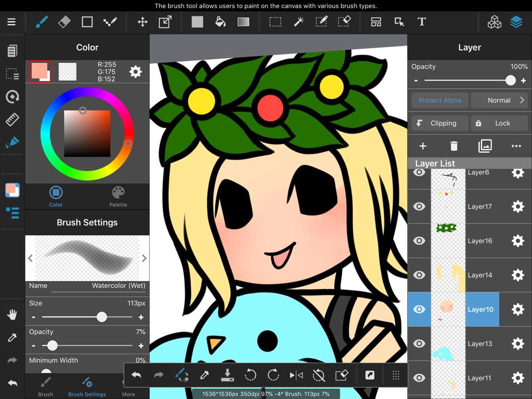Open the Gradient tool
Viewport: 532px width, 399px height.
[244, 22]
